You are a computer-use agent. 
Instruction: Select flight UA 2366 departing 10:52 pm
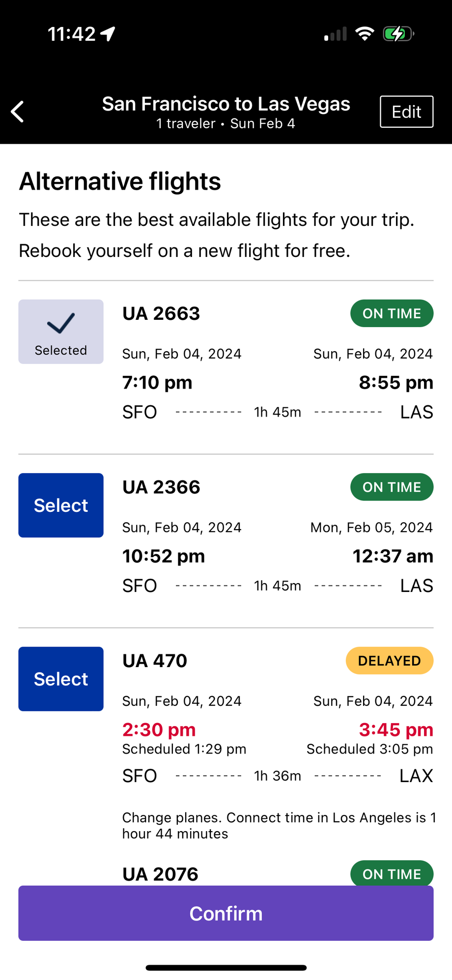click(61, 505)
